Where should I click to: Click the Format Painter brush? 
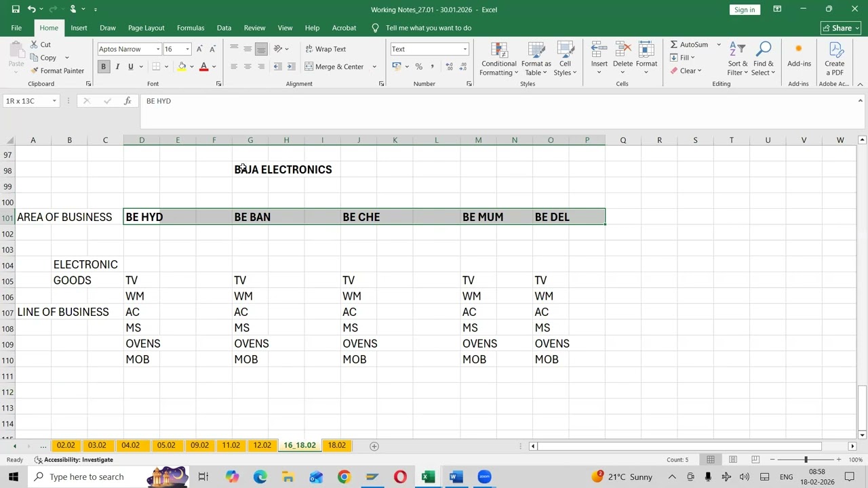(x=34, y=70)
